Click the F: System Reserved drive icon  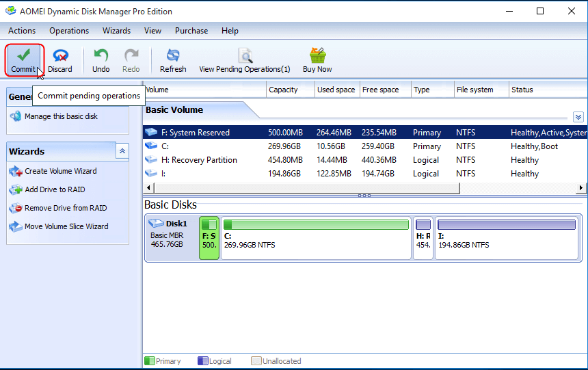pyautogui.click(x=151, y=132)
